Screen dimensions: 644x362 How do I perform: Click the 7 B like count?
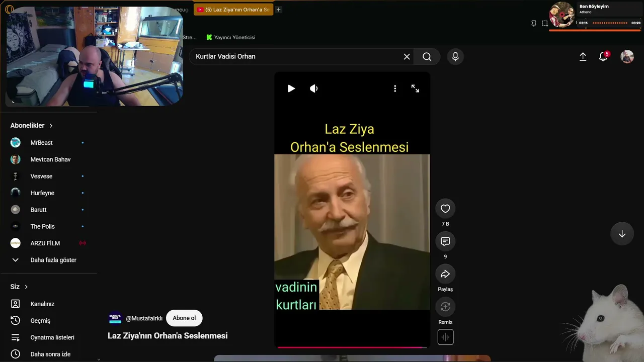click(445, 224)
